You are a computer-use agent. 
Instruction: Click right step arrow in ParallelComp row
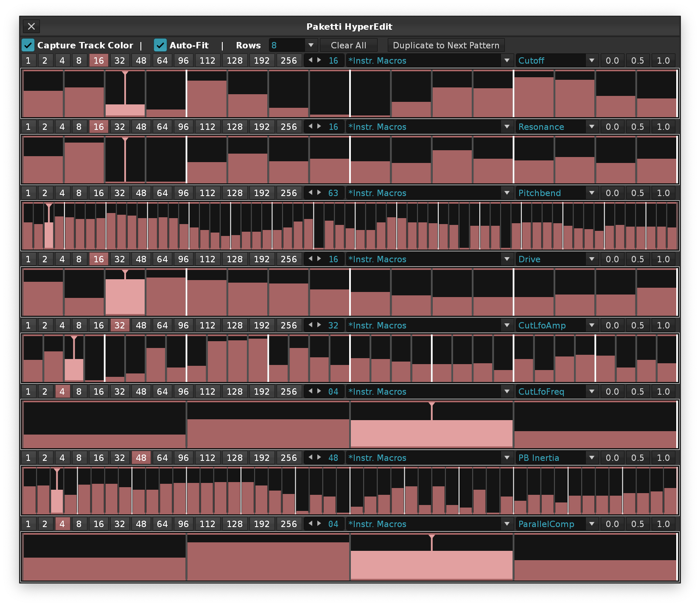tap(319, 524)
